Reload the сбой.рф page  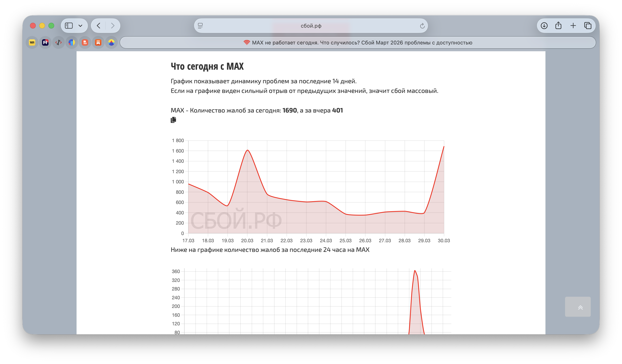[422, 26]
